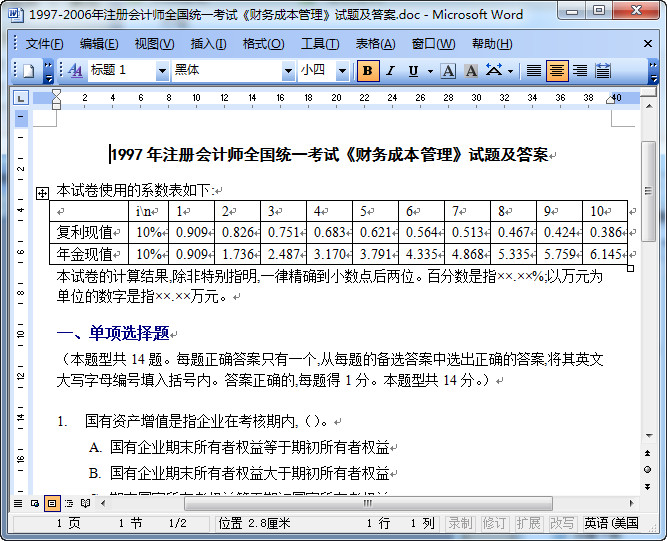Screen dimensions: 667x541
Task: Apply character border icon
Action: click(x=448, y=71)
